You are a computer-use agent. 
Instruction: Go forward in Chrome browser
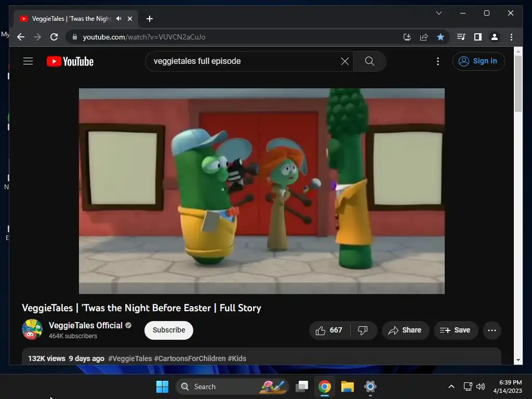(37, 37)
